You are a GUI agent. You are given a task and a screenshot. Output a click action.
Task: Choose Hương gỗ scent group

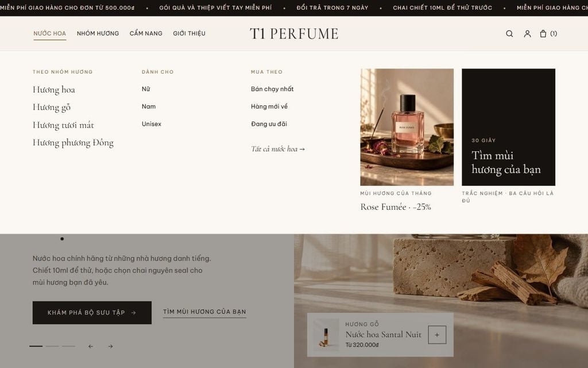52,108
